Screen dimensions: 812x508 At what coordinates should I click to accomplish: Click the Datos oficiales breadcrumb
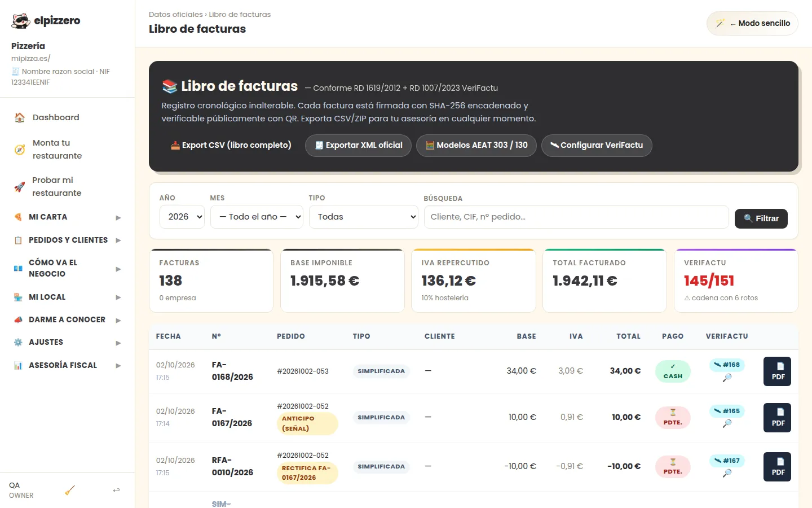coord(176,15)
